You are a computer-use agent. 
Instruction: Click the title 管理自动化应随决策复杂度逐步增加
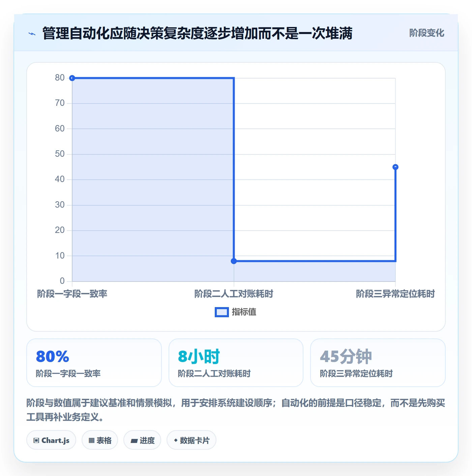click(x=197, y=33)
